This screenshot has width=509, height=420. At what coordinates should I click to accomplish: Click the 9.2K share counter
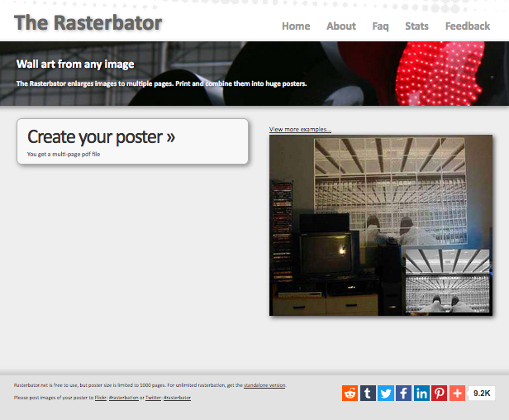pyautogui.click(x=482, y=393)
